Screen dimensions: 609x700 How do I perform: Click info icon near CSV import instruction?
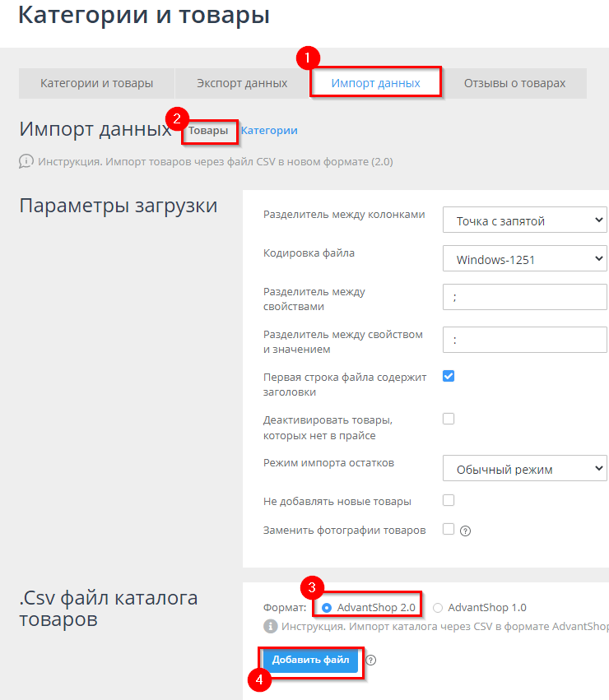pos(26,162)
